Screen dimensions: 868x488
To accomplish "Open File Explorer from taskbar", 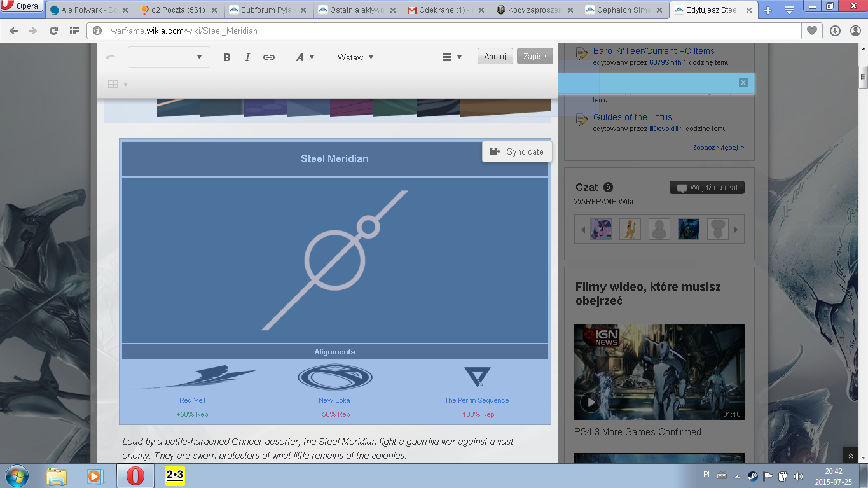I will point(57,476).
